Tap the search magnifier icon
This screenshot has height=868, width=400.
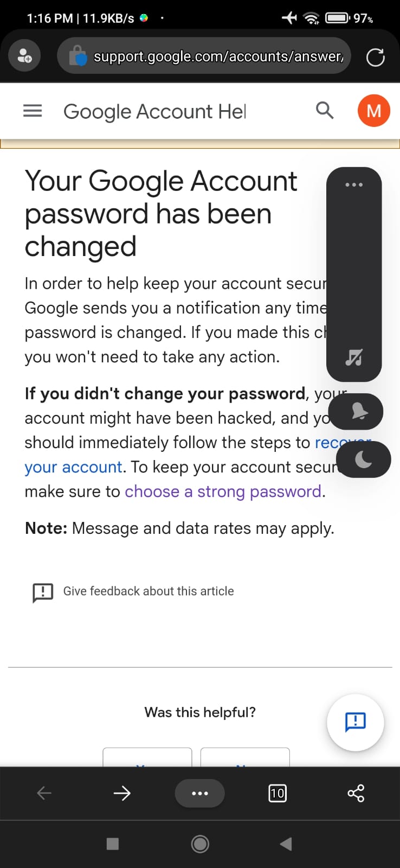[324, 110]
